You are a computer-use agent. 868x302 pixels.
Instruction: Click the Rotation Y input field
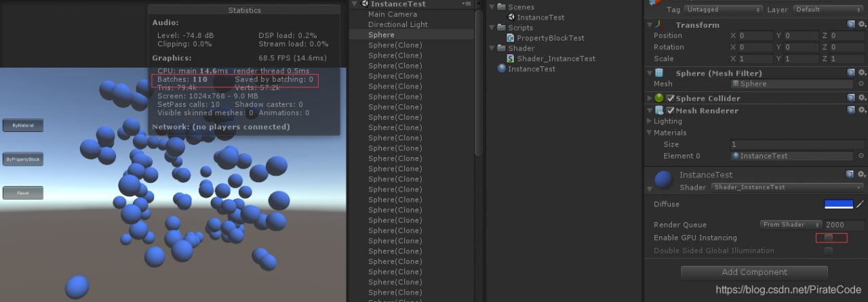click(802, 47)
